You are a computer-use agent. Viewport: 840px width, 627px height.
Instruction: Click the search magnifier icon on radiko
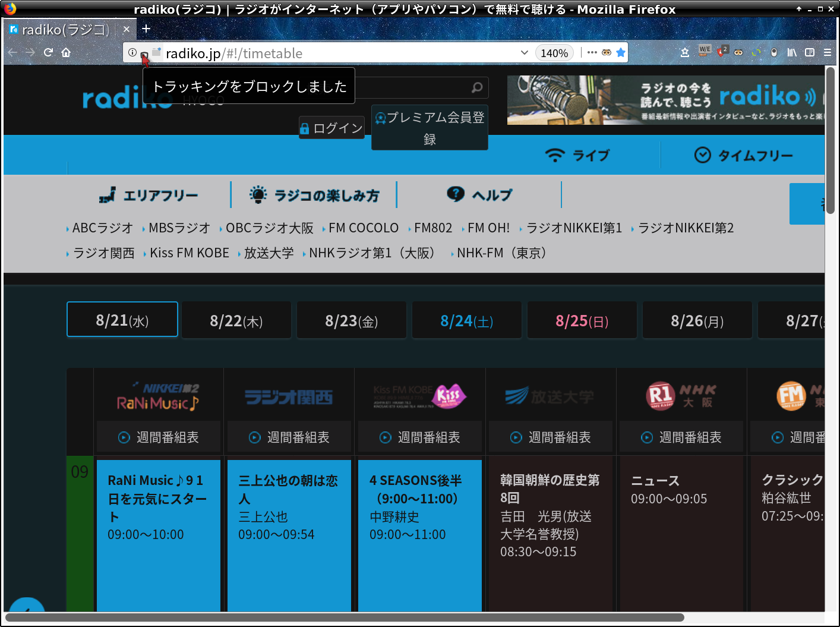tap(476, 88)
